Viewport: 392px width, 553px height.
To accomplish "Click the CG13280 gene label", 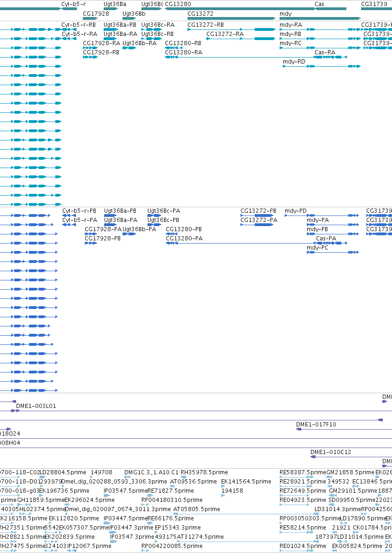I will click(x=178, y=4).
